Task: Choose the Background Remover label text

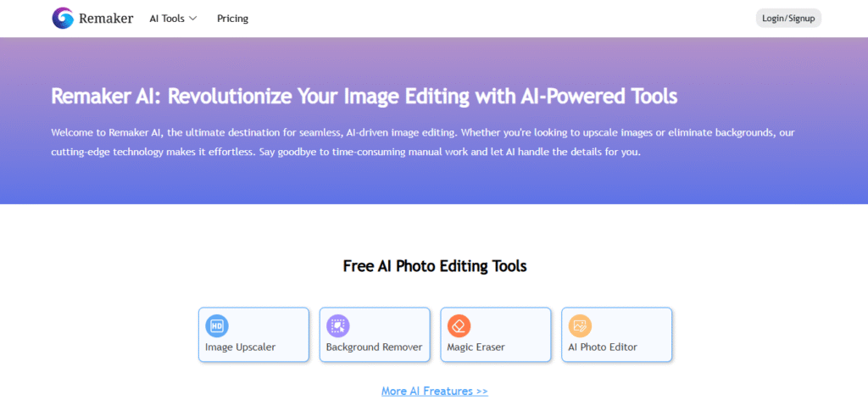Action: click(374, 347)
